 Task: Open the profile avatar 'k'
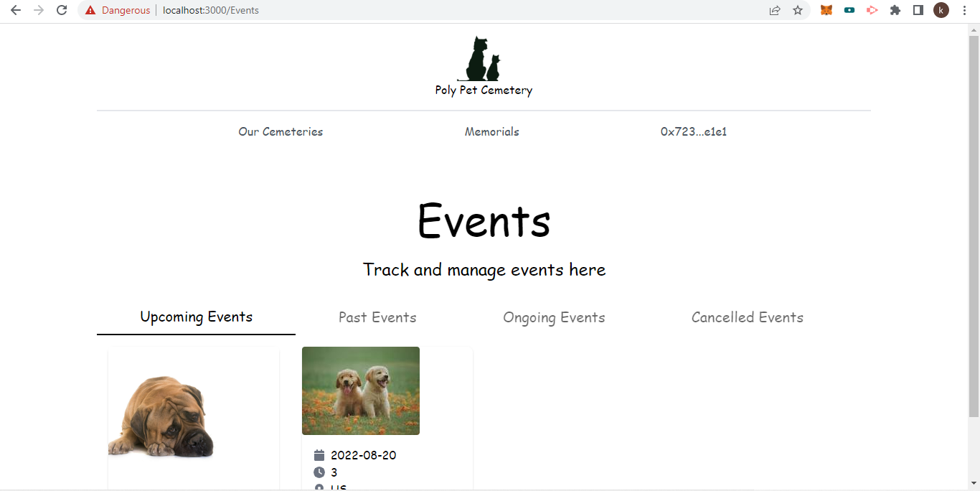click(x=941, y=10)
